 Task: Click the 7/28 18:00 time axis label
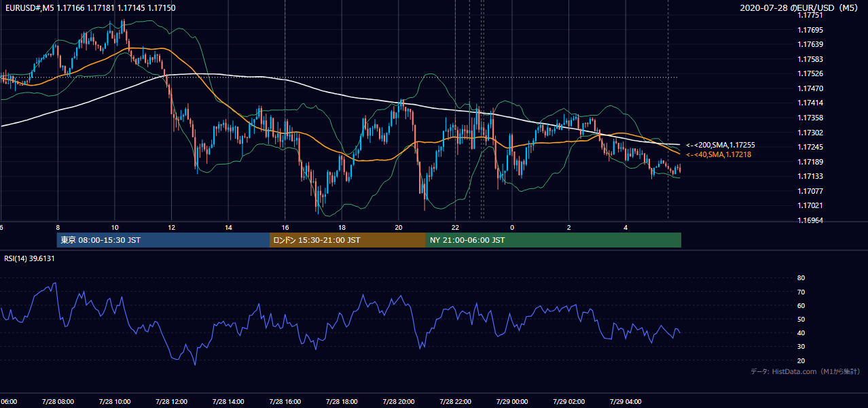[x=342, y=402]
